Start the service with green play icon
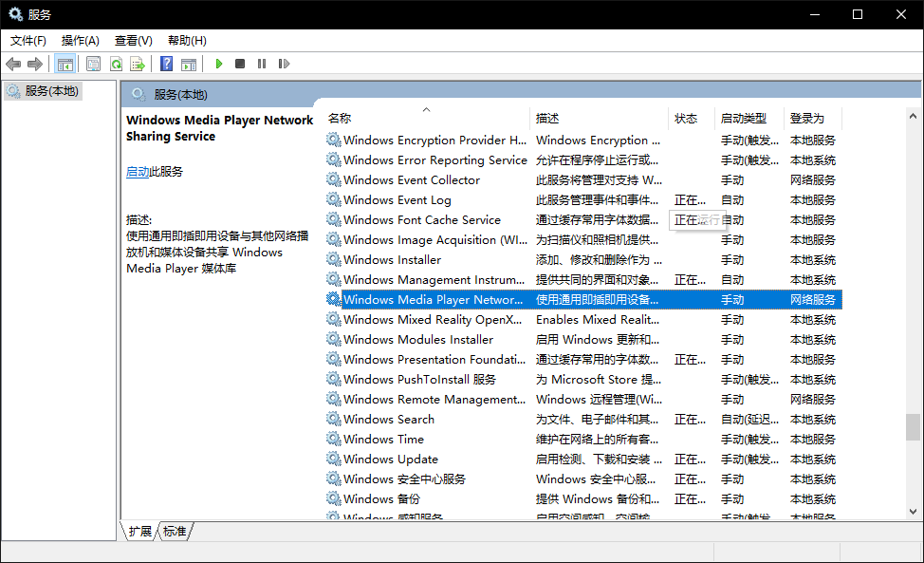Viewport: 924px width, 563px height. click(x=218, y=64)
